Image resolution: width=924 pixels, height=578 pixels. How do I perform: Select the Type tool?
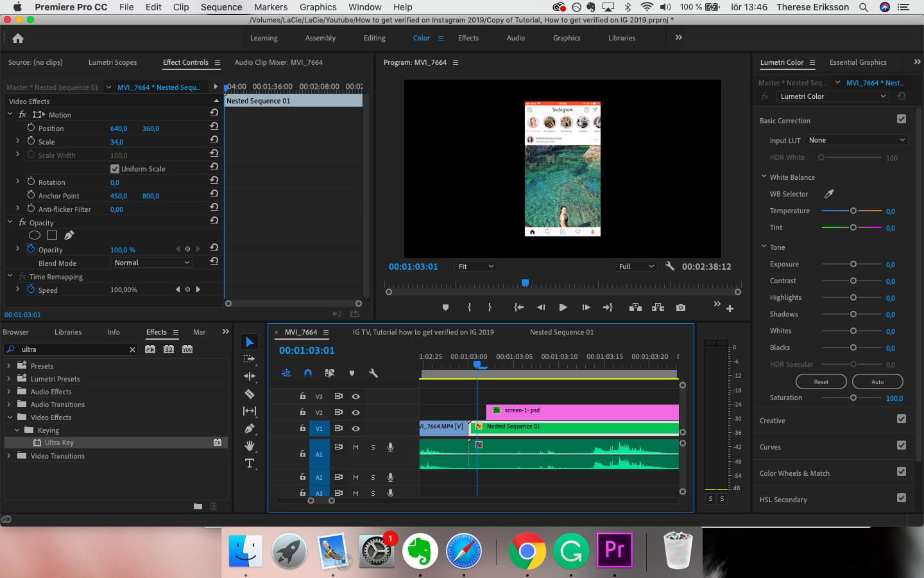pos(250,463)
